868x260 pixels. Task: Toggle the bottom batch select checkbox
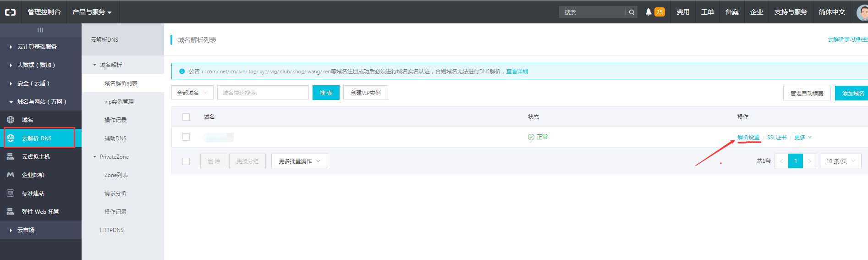[x=186, y=161]
